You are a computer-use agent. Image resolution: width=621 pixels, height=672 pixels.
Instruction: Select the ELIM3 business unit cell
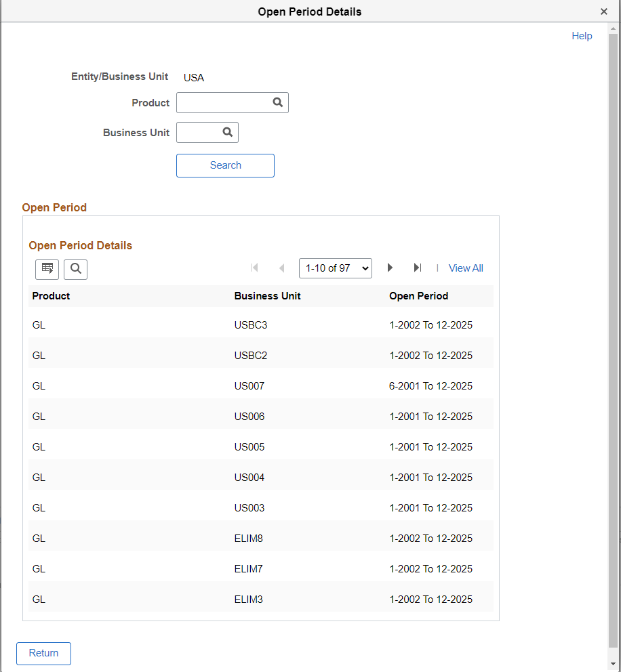click(x=248, y=599)
